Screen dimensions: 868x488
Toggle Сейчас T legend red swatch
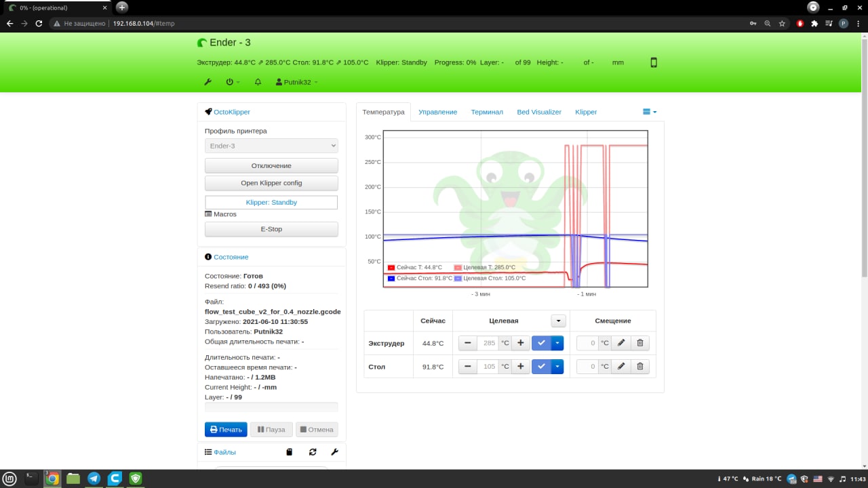coord(391,268)
